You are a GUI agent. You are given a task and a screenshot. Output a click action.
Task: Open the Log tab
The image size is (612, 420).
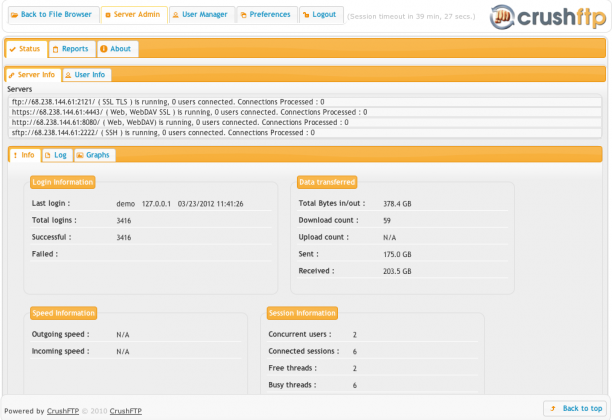(57, 155)
